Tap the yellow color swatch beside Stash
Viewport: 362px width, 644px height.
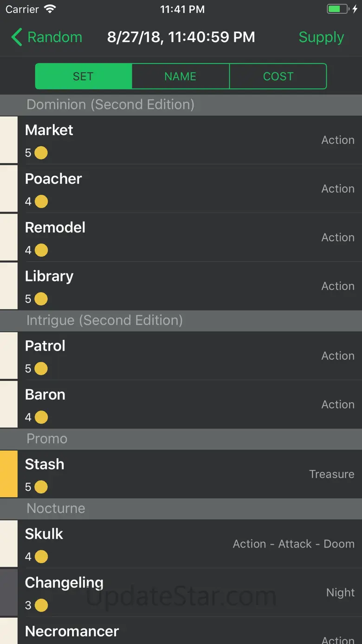tap(8, 474)
